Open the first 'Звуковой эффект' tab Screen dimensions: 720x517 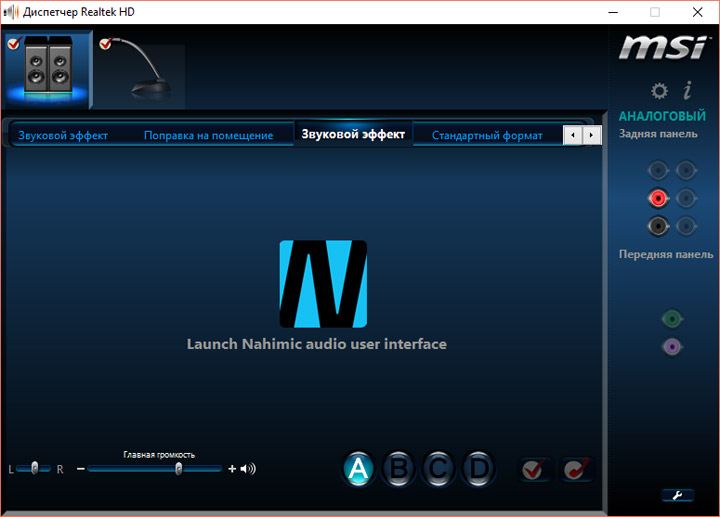pyautogui.click(x=63, y=135)
